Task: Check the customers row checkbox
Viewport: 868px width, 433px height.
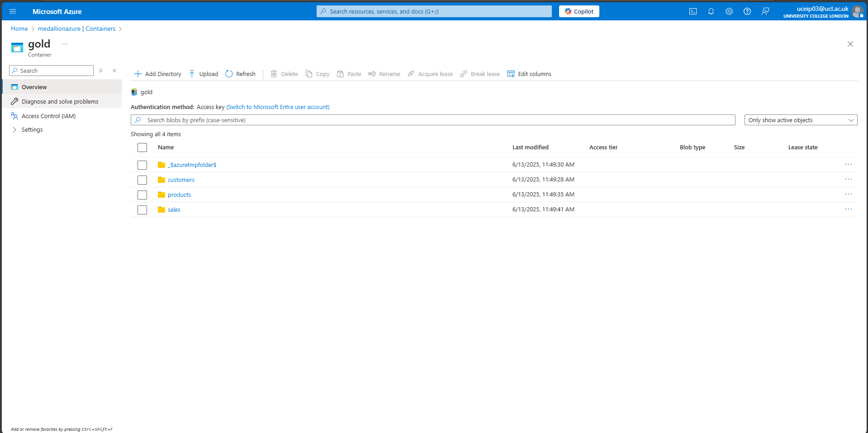Action: click(142, 180)
